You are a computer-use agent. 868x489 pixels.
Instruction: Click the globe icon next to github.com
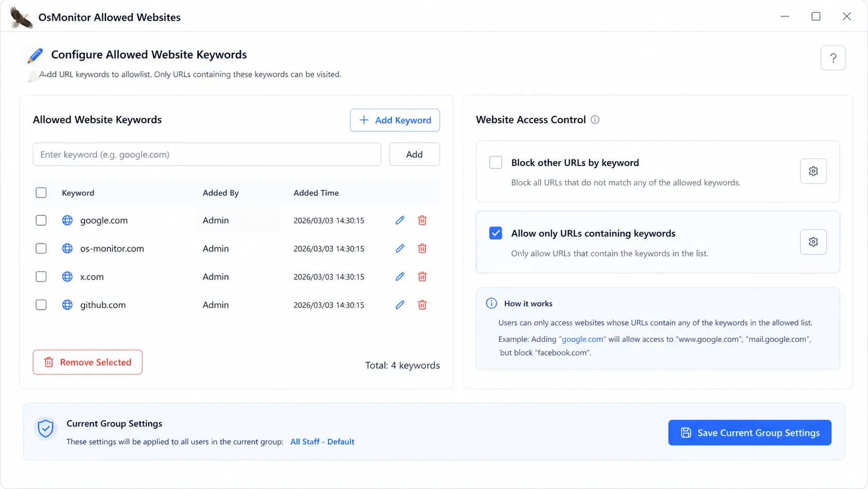click(67, 305)
